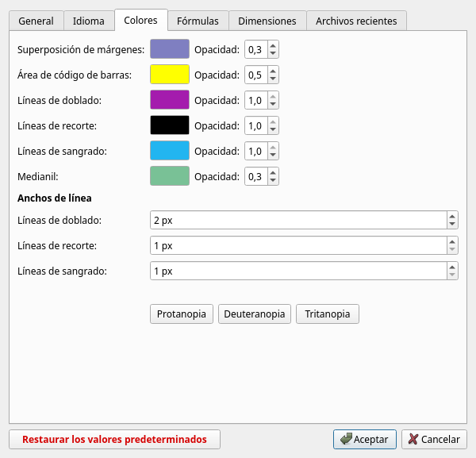
Task: Open the black Líneas de recorte color
Action: (x=170, y=125)
